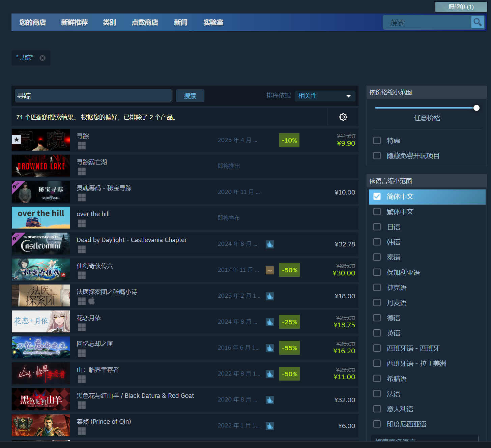Viewport: 491px width, 448px height.
Task: Click the Windows platform icon under 寻踪
Action: [x=82, y=146]
